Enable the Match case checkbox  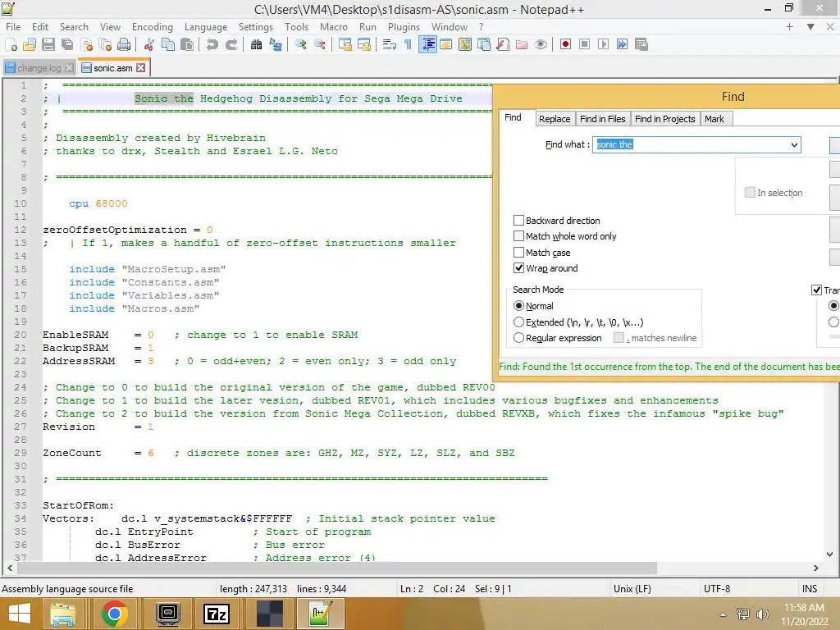(518, 253)
